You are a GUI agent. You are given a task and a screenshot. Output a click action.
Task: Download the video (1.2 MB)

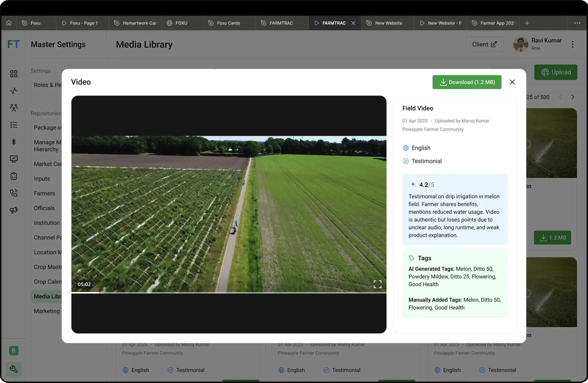[x=467, y=82]
